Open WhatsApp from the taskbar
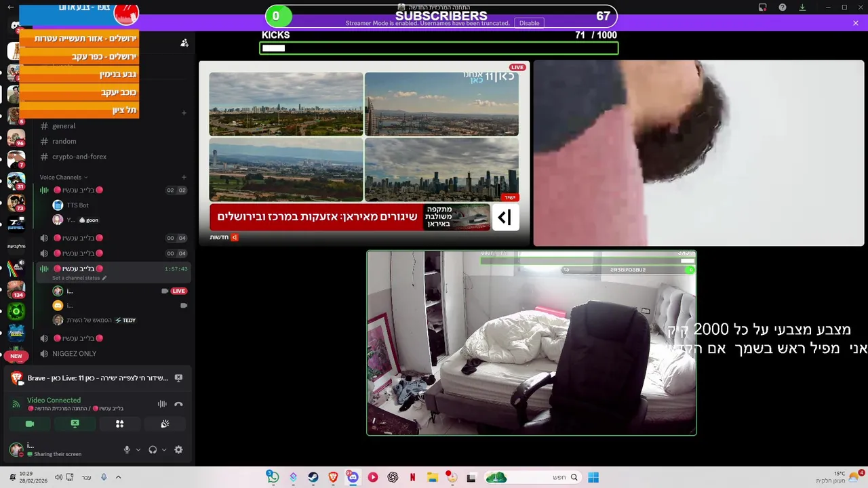868x488 pixels. coord(273,477)
